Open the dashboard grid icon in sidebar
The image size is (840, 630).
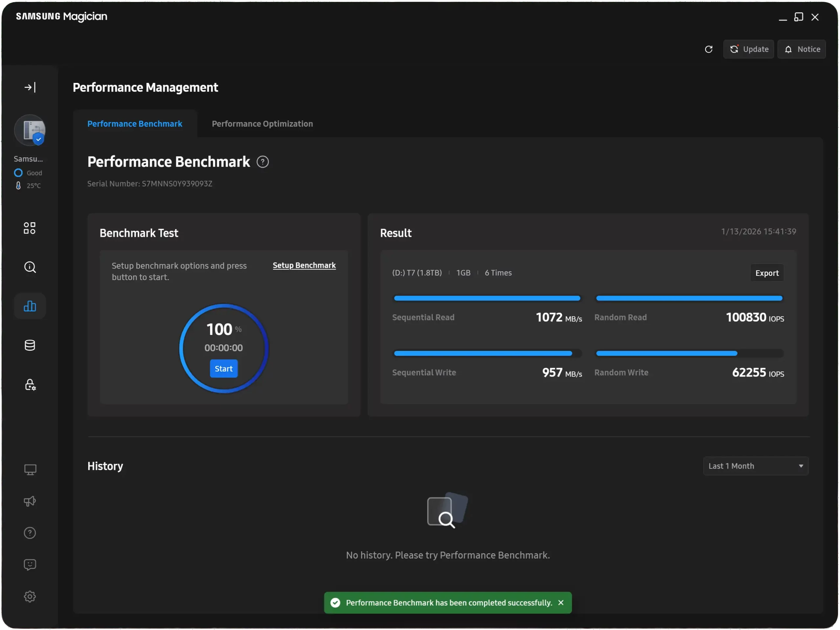coord(30,228)
